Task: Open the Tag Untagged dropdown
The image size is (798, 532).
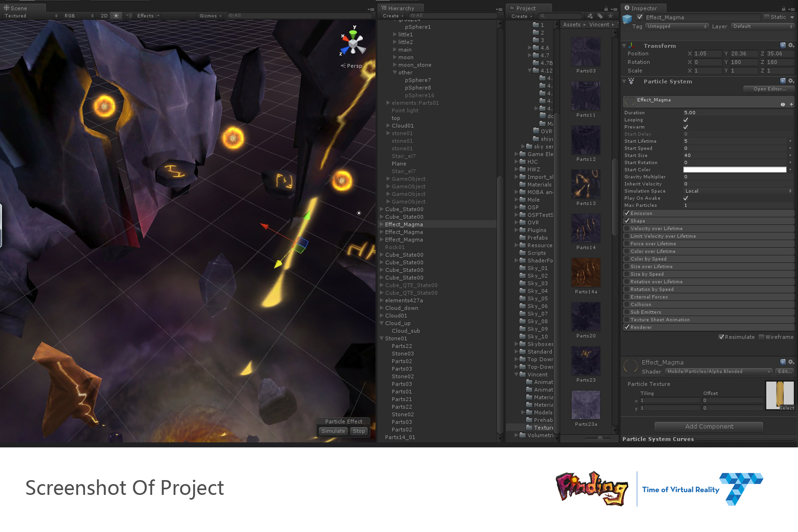Action: 677,26
